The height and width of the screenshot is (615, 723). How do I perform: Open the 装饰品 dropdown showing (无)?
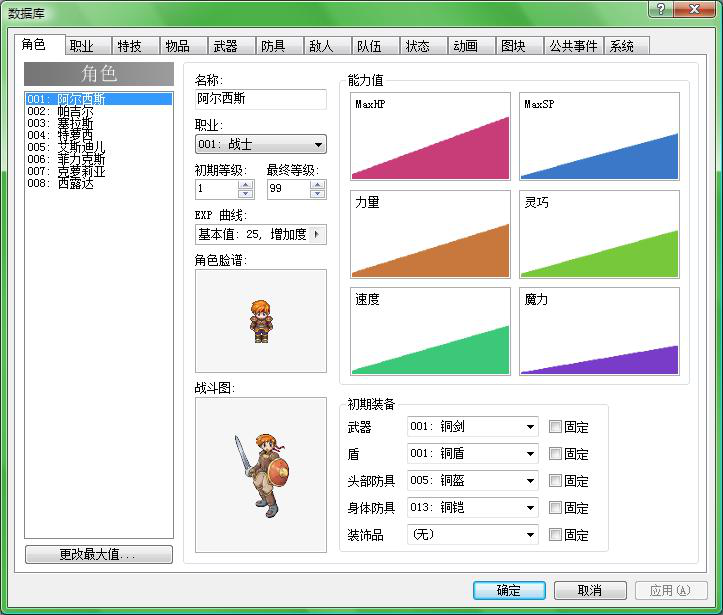pos(473,535)
